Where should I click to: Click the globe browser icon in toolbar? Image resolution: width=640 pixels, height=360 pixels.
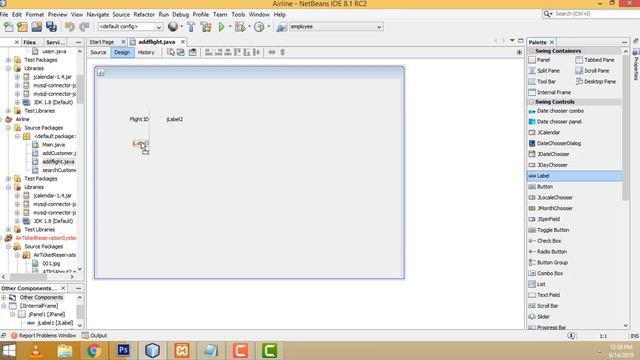[x=173, y=27]
